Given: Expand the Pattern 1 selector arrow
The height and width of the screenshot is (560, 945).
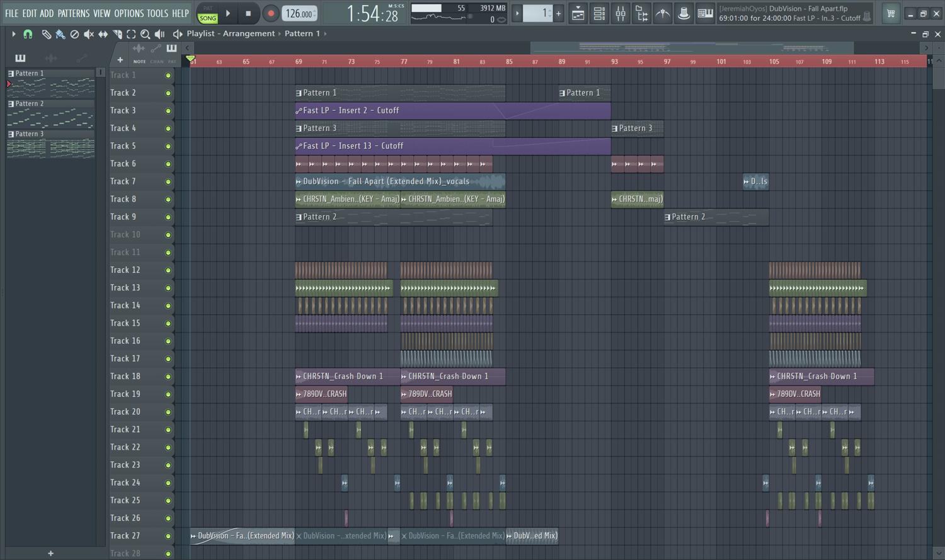Looking at the screenshot, I should pos(325,34).
